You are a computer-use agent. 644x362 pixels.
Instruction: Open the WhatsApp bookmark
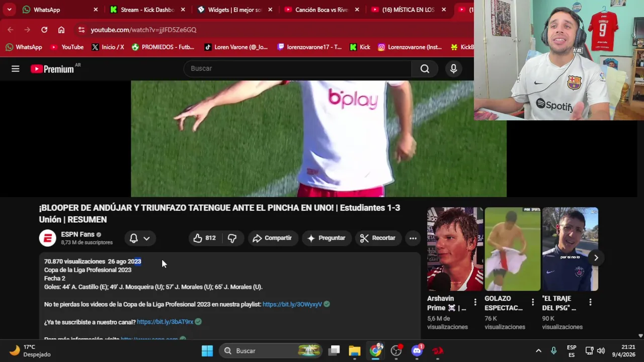[24, 47]
